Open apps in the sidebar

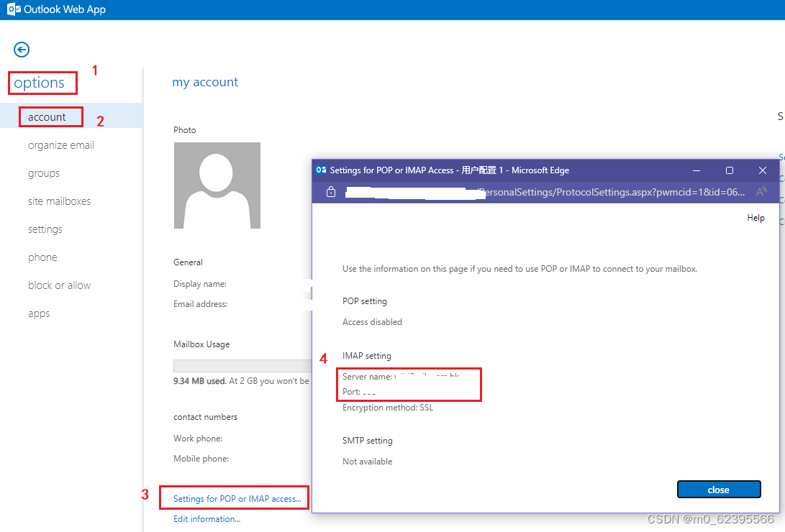click(39, 313)
